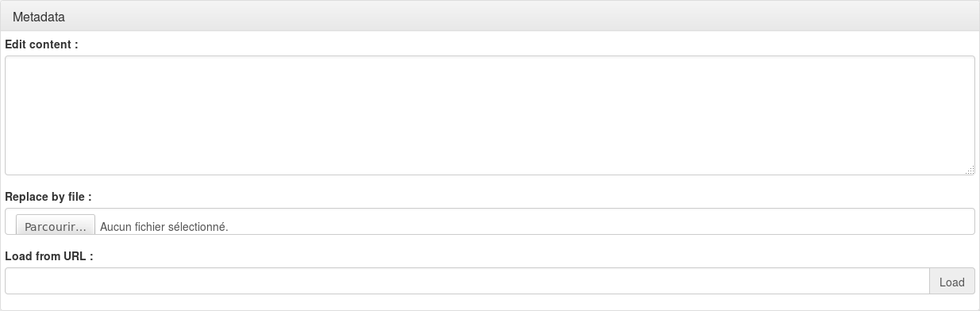The width and height of the screenshot is (980, 311).
Task: Click the Parcourir... file button
Action: (x=56, y=227)
